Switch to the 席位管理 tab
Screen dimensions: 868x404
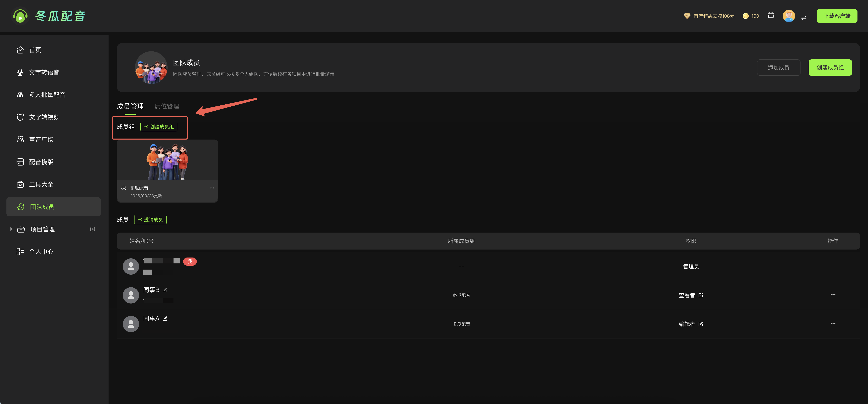point(167,107)
